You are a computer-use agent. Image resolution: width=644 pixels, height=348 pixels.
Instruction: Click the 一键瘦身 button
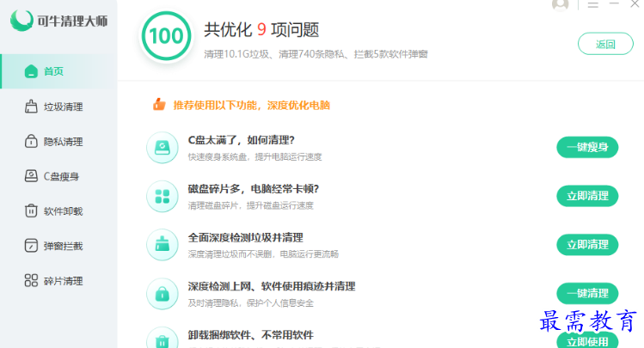[587, 147]
